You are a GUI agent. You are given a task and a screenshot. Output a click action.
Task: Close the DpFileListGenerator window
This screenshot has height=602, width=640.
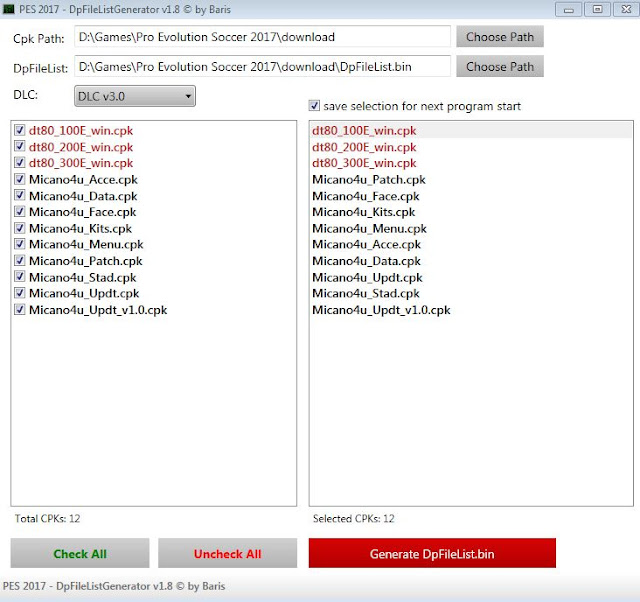pyautogui.click(x=626, y=9)
